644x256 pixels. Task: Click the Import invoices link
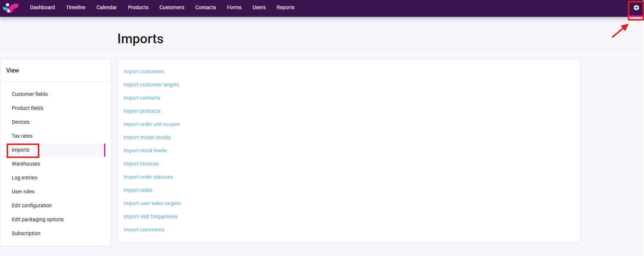[x=141, y=164]
